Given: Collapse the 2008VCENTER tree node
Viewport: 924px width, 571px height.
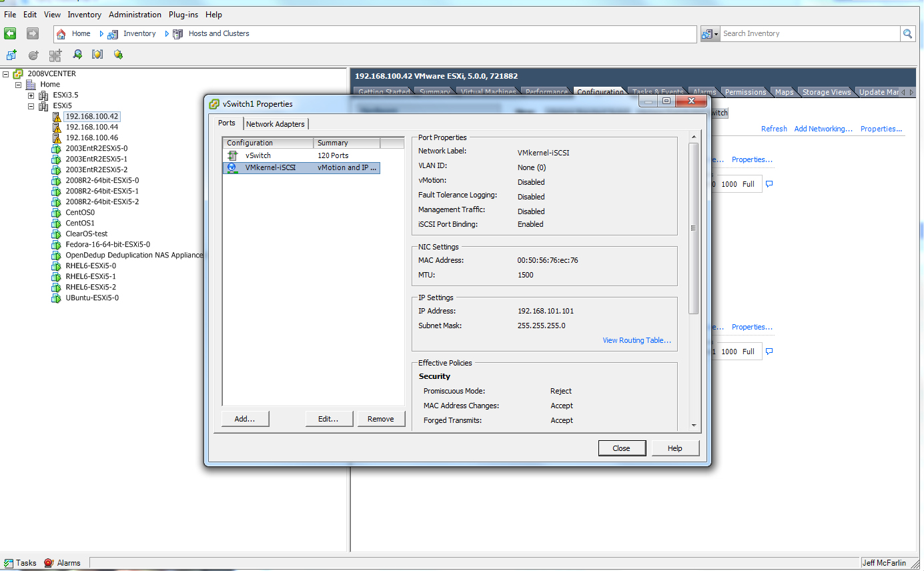Looking at the screenshot, I should [6, 74].
